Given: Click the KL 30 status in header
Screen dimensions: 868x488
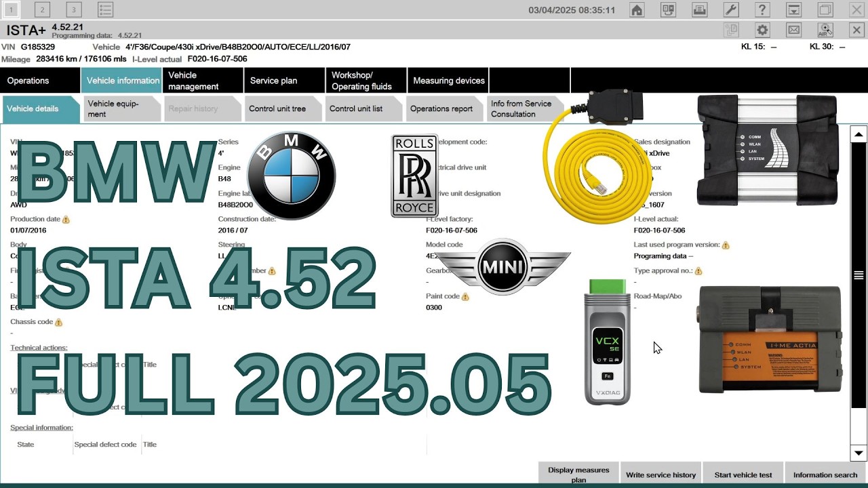Looking at the screenshot, I should pyautogui.click(x=827, y=47).
